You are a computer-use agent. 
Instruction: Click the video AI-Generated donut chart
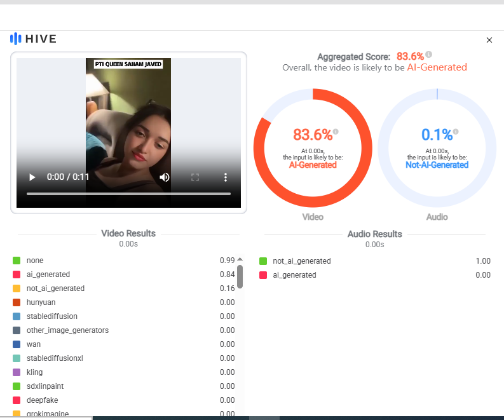click(313, 148)
